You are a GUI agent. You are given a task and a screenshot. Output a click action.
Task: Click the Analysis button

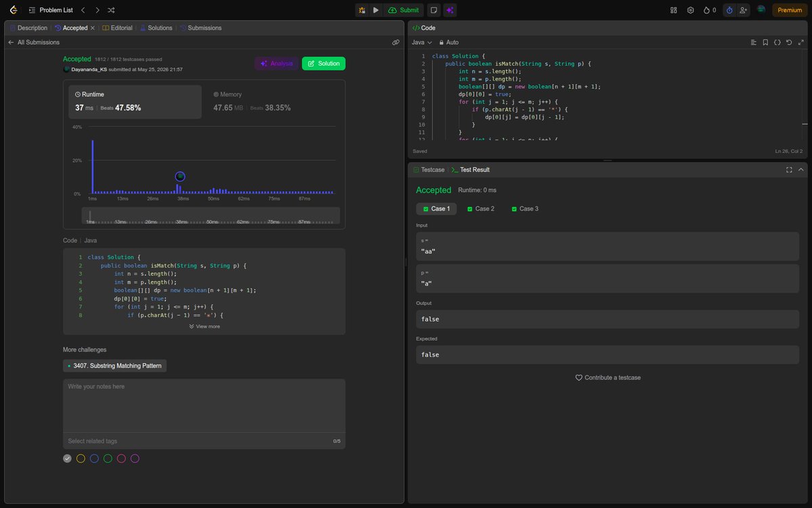(277, 63)
